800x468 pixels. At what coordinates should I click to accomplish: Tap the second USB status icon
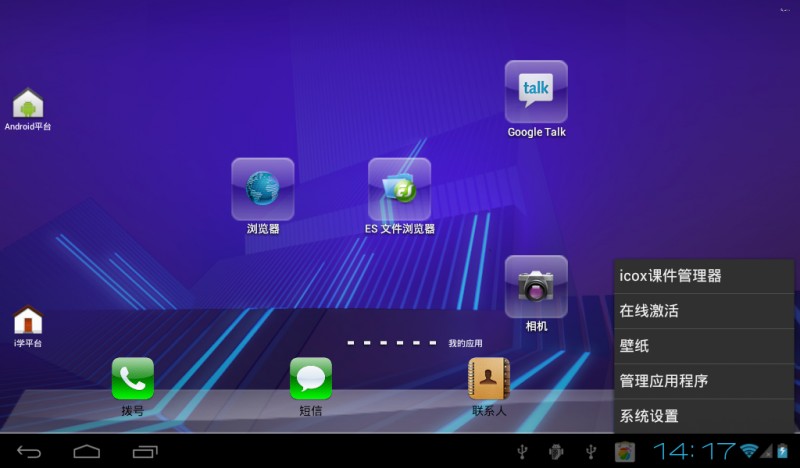point(591,452)
